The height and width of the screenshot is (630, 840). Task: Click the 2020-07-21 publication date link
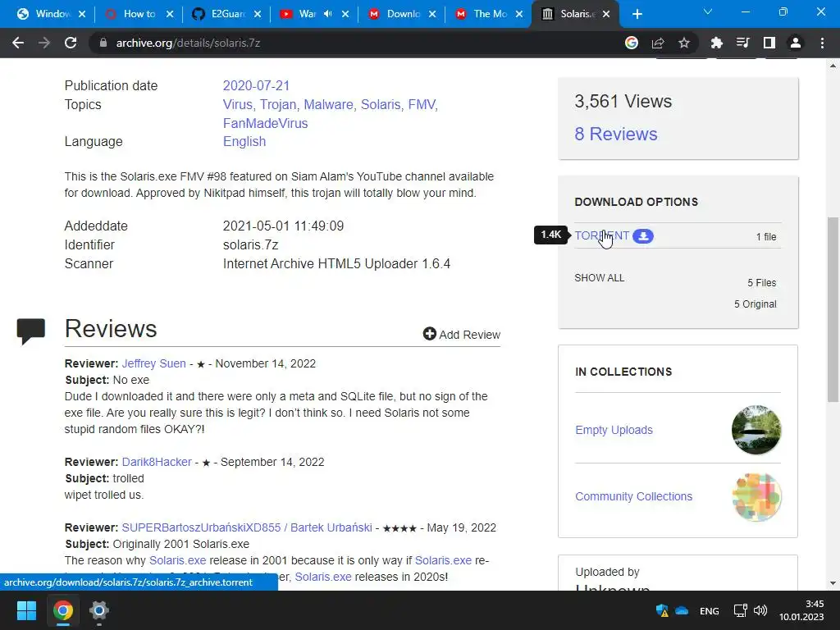256,85
